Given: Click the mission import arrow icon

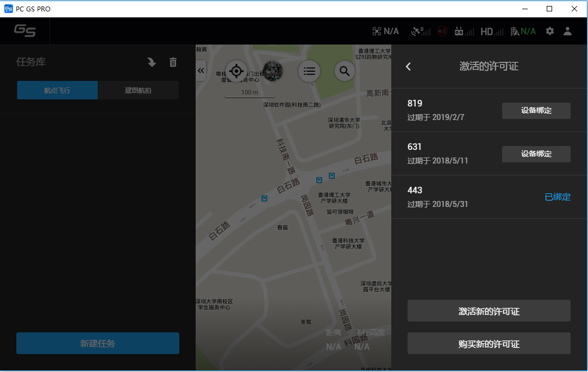Looking at the screenshot, I should pyautogui.click(x=151, y=62).
